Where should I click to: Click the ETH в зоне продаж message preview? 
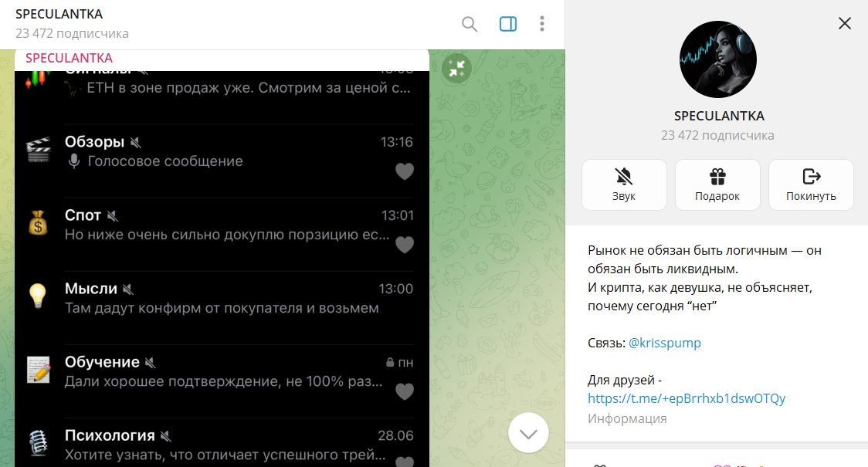(x=249, y=88)
